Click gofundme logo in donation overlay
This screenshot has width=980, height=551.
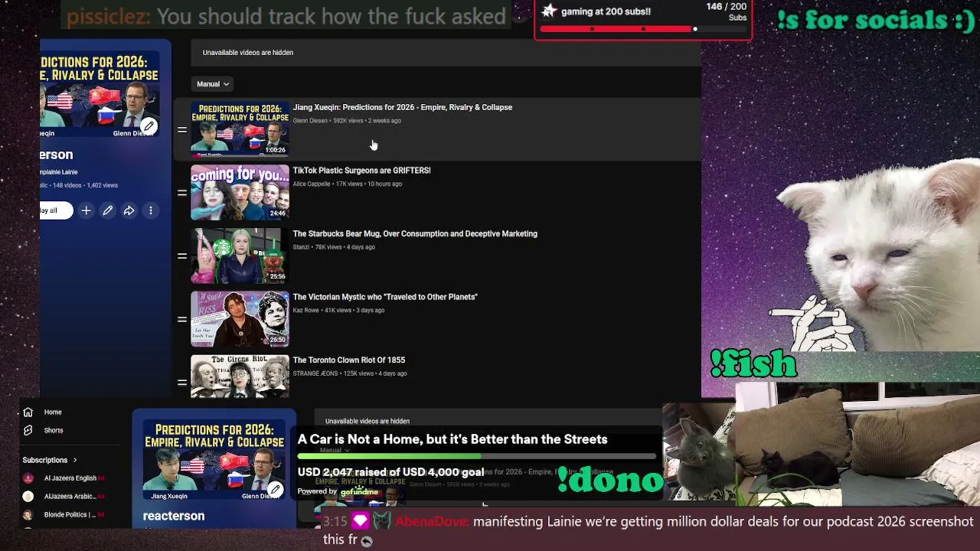tap(359, 491)
